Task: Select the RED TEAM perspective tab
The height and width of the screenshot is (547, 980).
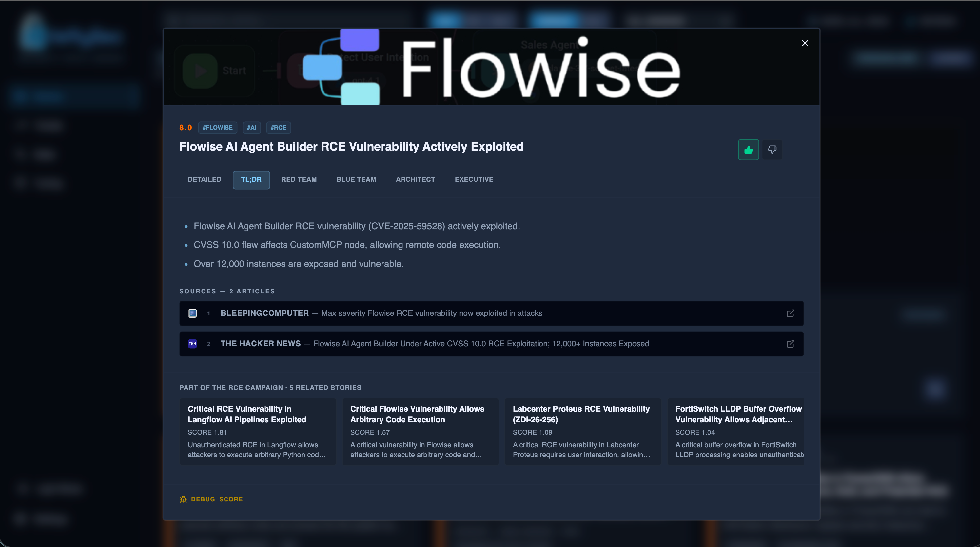Action: coord(299,179)
